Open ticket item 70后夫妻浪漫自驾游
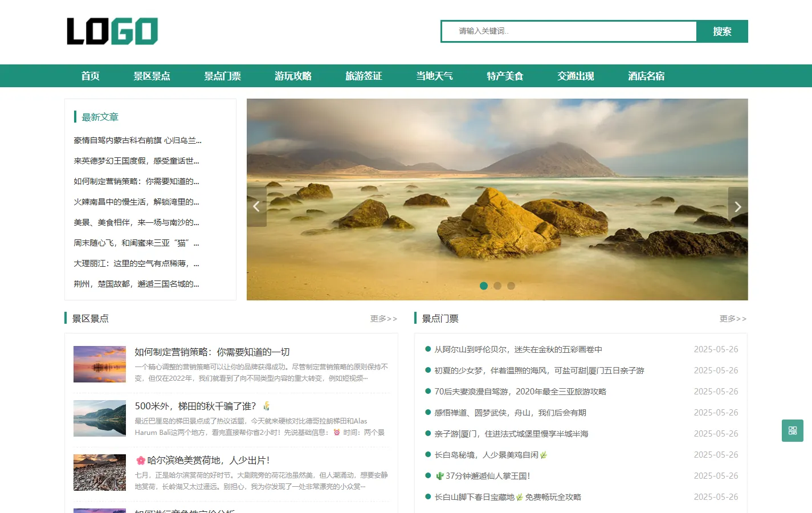812x513 pixels. 520,392
